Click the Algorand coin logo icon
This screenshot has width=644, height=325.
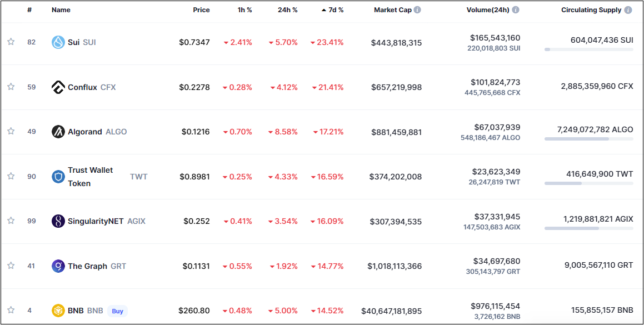58,132
